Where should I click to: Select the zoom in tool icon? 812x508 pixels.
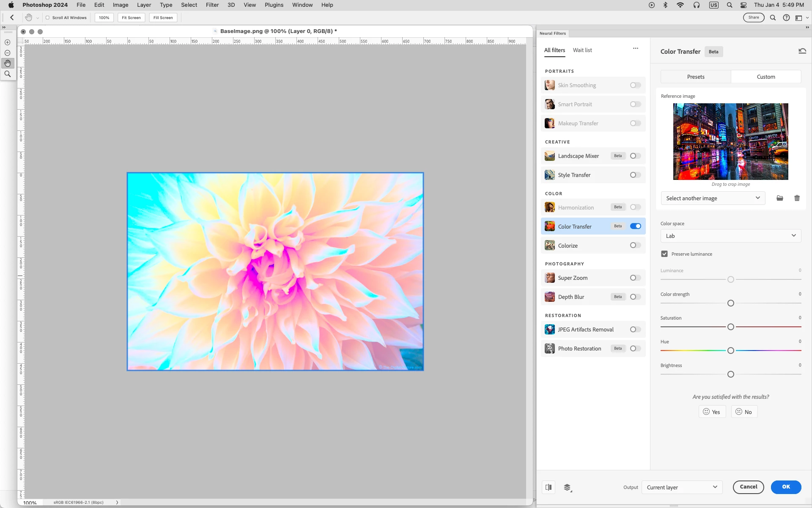pos(7,42)
